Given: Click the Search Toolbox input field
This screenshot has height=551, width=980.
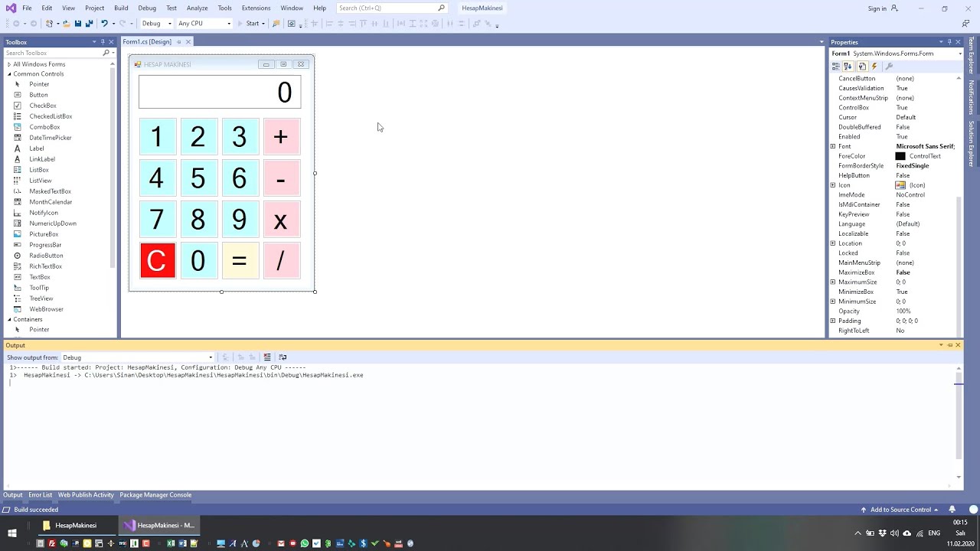Looking at the screenshot, I should click(54, 53).
